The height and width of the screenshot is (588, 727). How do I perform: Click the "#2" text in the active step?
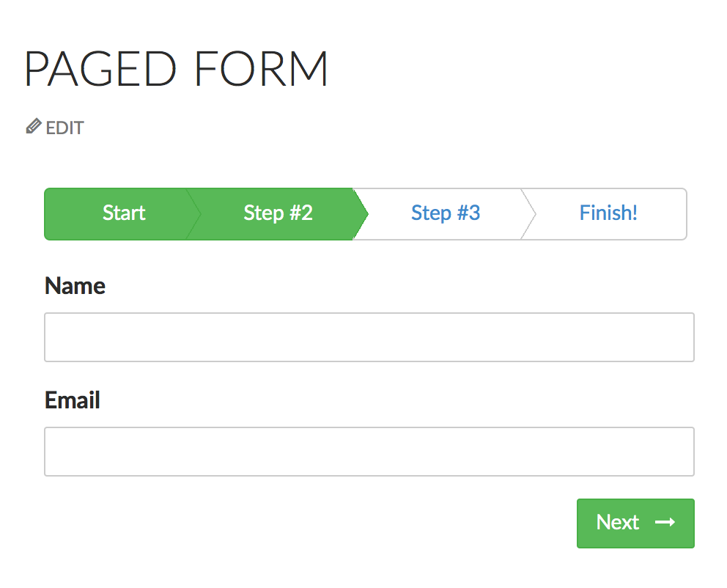coord(300,213)
